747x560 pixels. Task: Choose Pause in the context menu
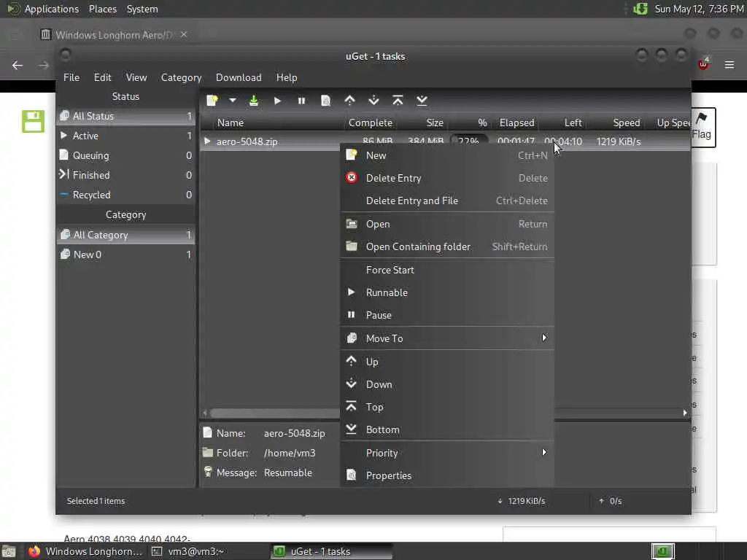(447, 315)
